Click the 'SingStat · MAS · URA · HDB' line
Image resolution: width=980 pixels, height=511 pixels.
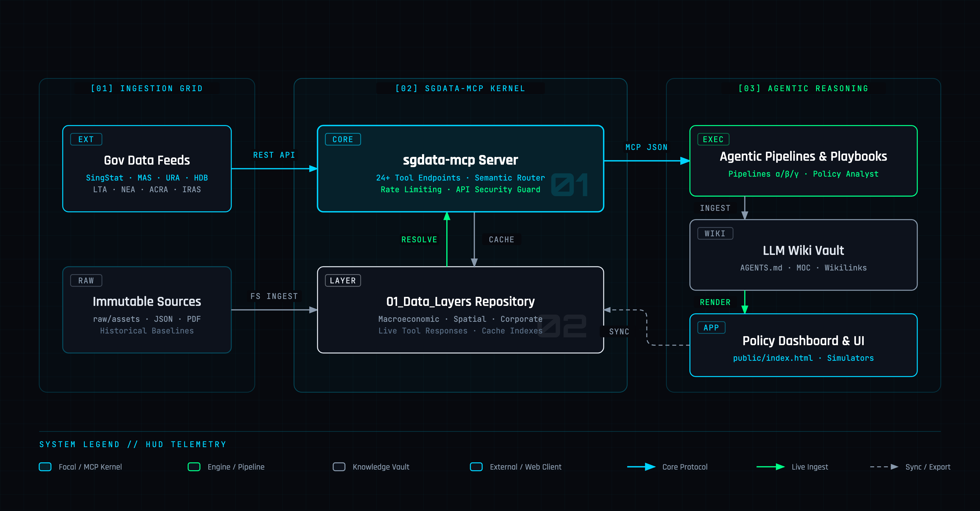[x=147, y=178]
